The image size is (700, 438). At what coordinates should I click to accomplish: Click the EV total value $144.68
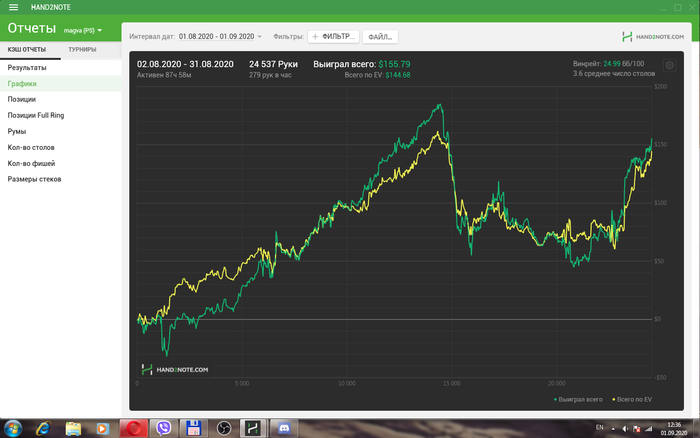tap(398, 75)
